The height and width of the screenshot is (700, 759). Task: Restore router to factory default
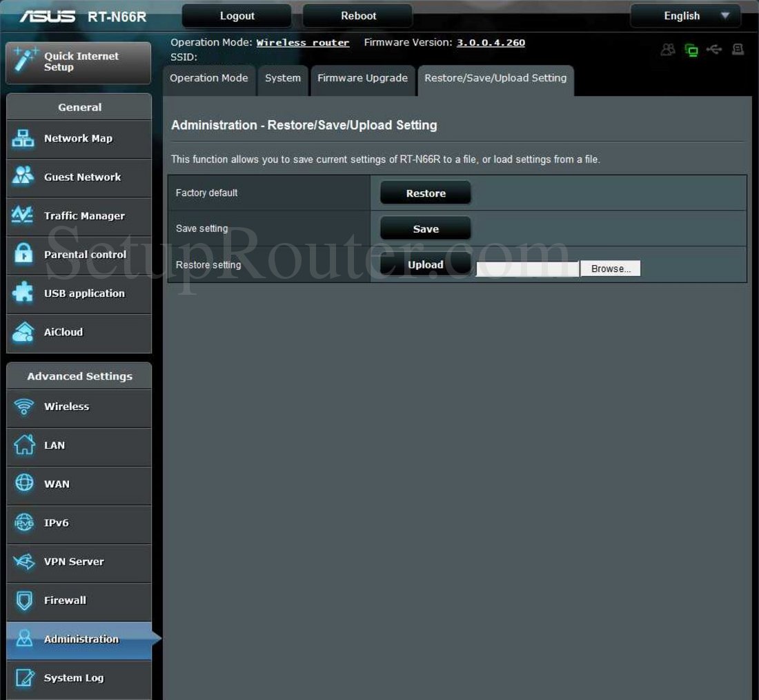[x=426, y=193]
